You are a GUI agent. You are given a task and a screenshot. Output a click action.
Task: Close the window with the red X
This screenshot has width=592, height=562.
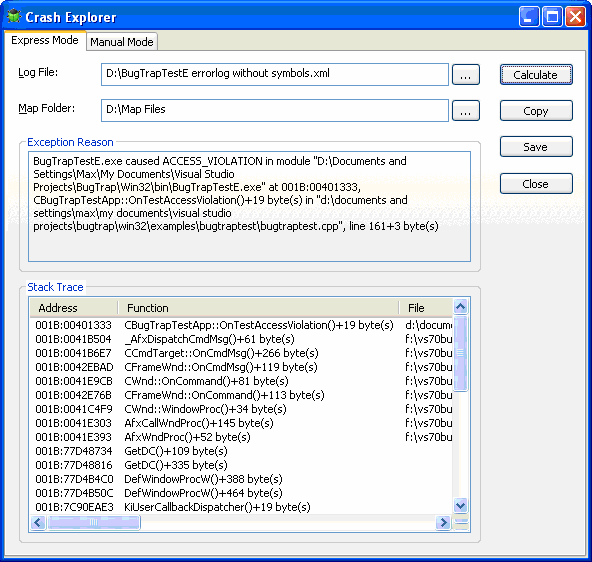(x=575, y=17)
